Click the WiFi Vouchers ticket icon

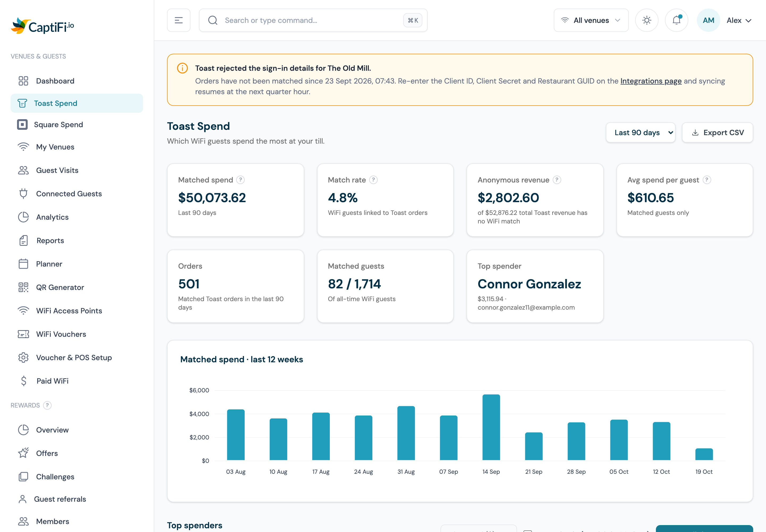23,334
